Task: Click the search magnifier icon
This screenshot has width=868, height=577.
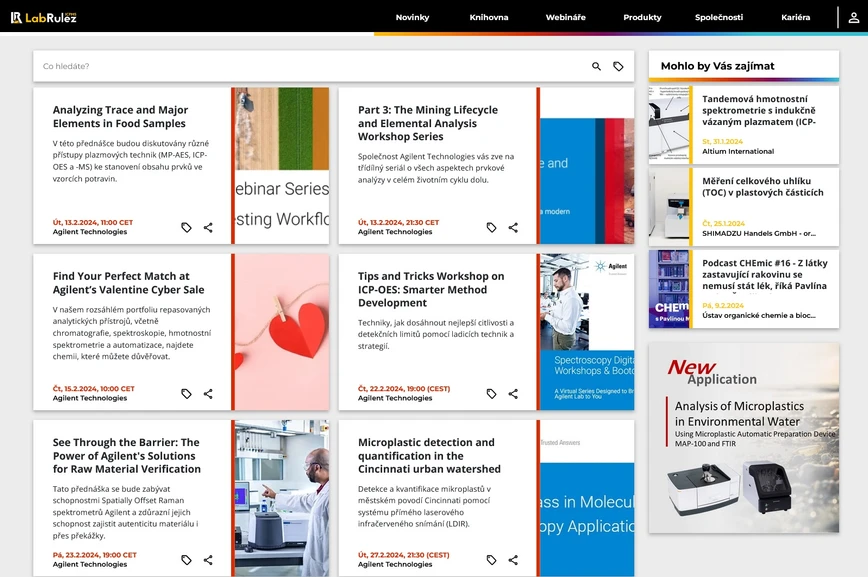Action: click(596, 66)
